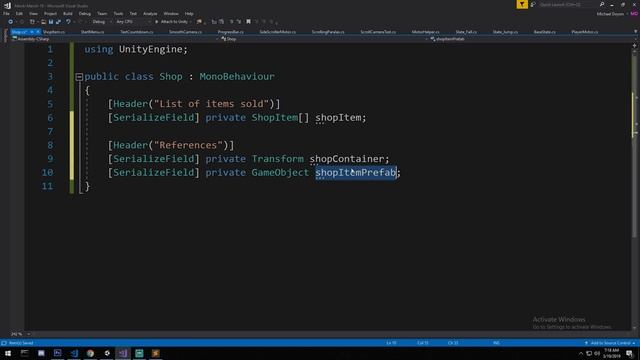Open the Shop type navigation dropdown
This screenshot has width=640, height=360.
[x=324, y=39]
